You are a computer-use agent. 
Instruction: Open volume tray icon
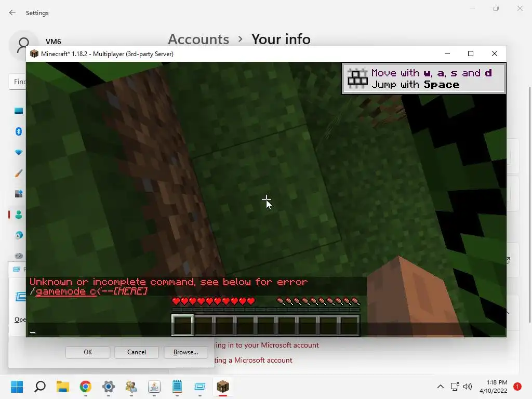click(x=468, y=387)
